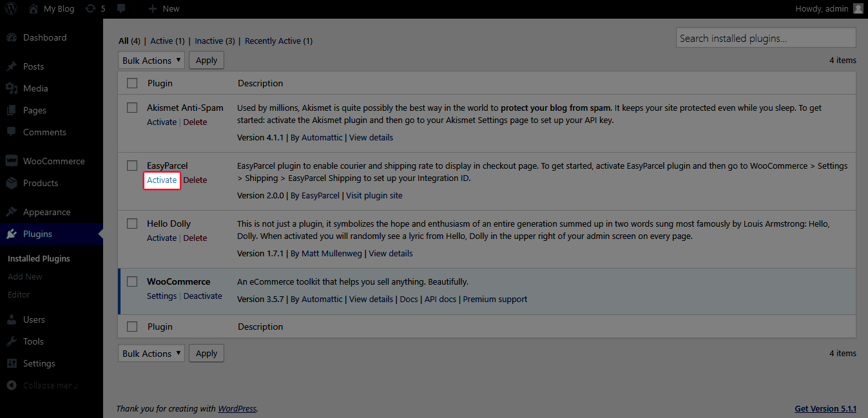Tick the select-all checkbox in table footer

click(132, 327)
